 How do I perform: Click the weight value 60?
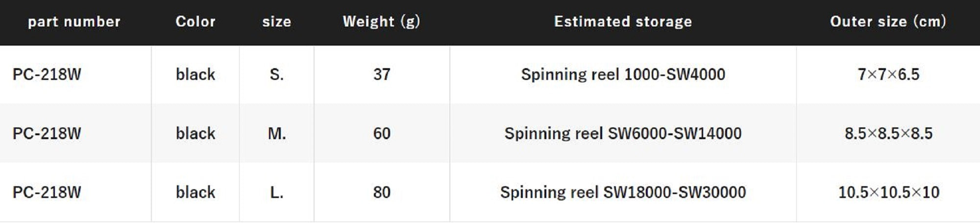(x=382, y=133)
